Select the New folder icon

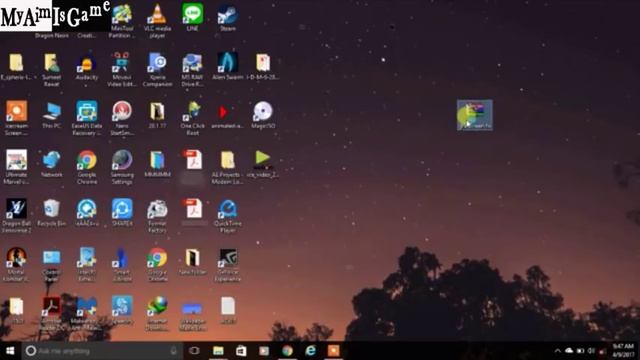192,261
